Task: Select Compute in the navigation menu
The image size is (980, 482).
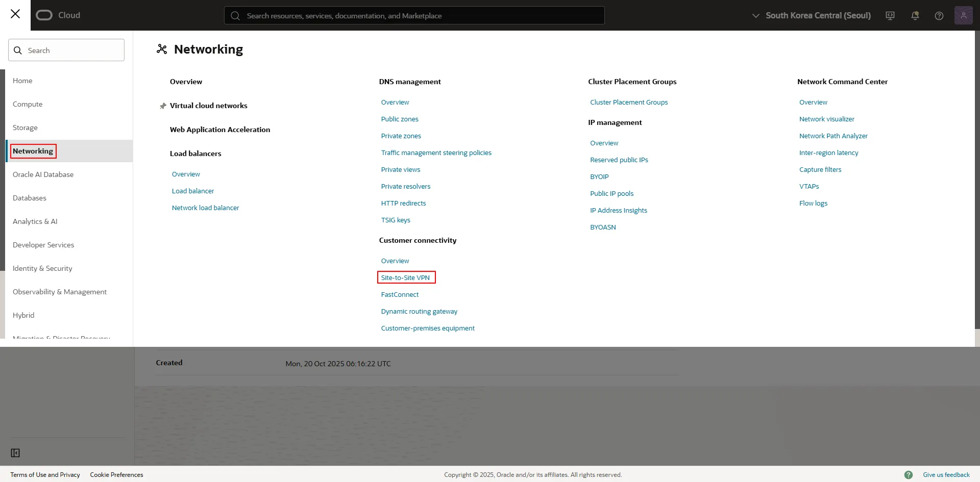Action: pos(28,104)
